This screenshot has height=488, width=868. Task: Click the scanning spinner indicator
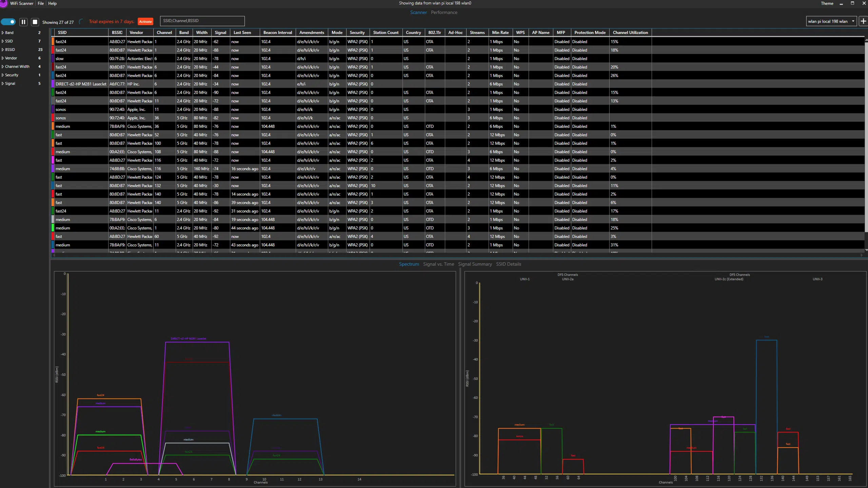(81, 22)
